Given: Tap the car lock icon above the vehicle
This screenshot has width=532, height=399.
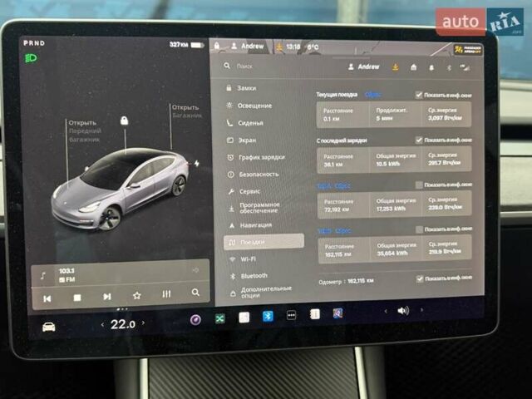Looking at the screenshot, I should click(x=124, y=121).
